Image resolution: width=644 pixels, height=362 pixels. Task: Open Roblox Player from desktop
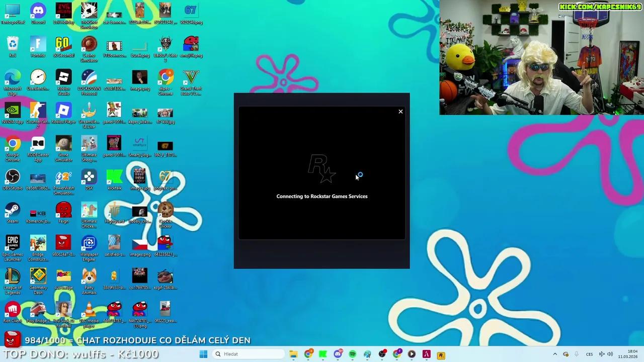pos(63,114)
